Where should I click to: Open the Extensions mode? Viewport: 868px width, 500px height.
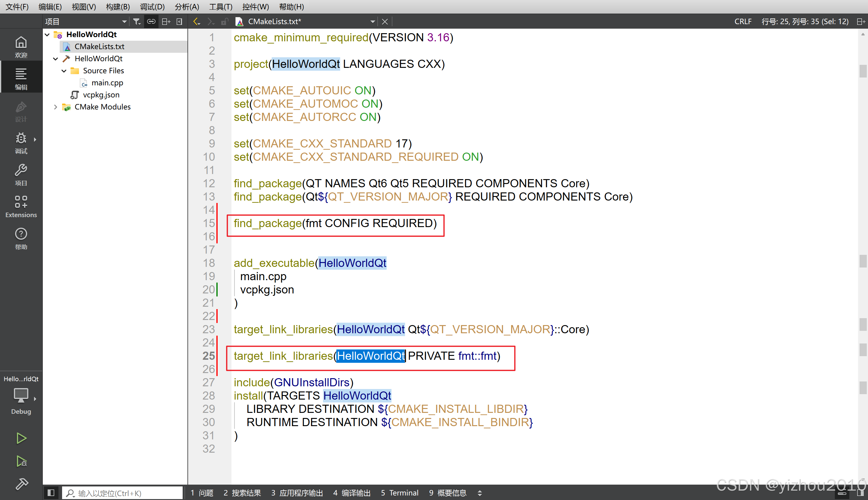(x=21, y=206)
